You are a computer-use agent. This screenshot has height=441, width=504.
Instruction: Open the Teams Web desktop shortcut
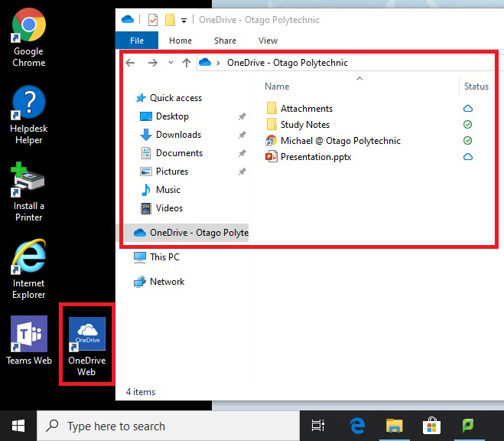point(29,340)
